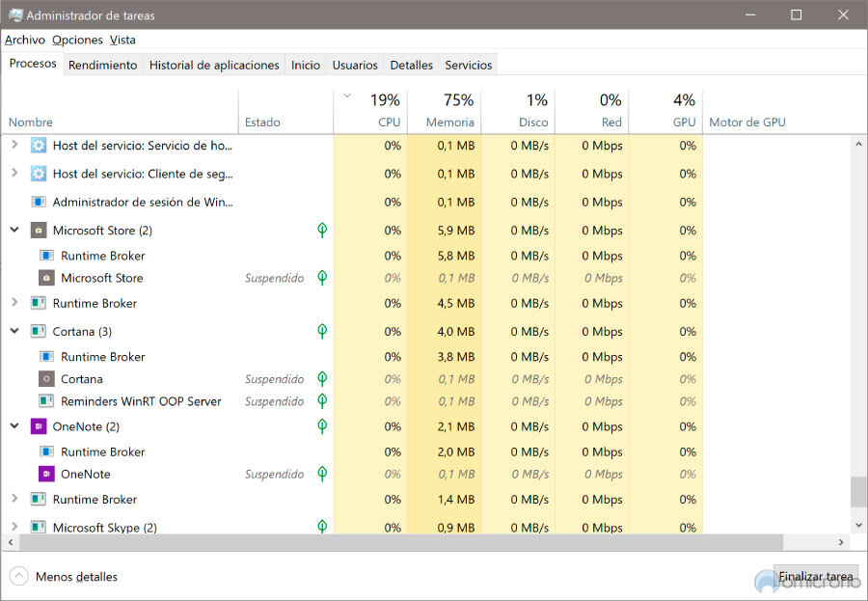Click the green leaf icon on Microsoft Store (2) row
Screen dimensions: 868x601
322,230
